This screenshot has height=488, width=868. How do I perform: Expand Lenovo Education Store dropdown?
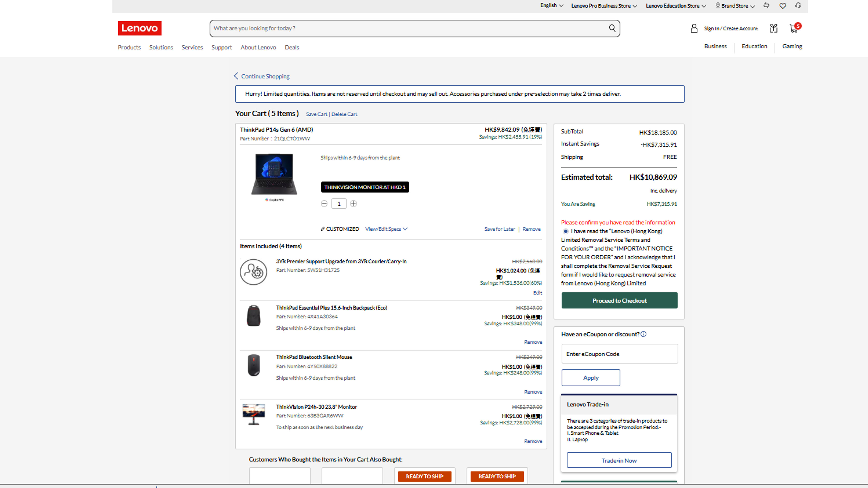click(x=676, y=6)
